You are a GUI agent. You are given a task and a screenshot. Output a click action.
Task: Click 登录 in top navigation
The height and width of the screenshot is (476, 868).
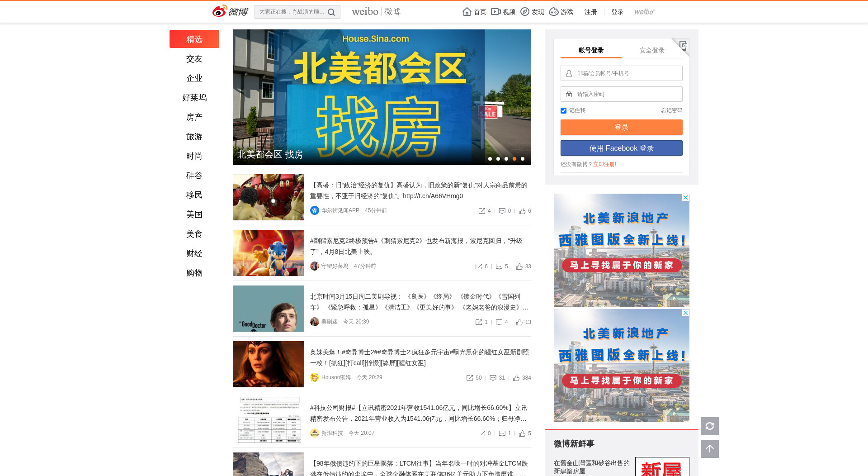[x=617, y=12]
